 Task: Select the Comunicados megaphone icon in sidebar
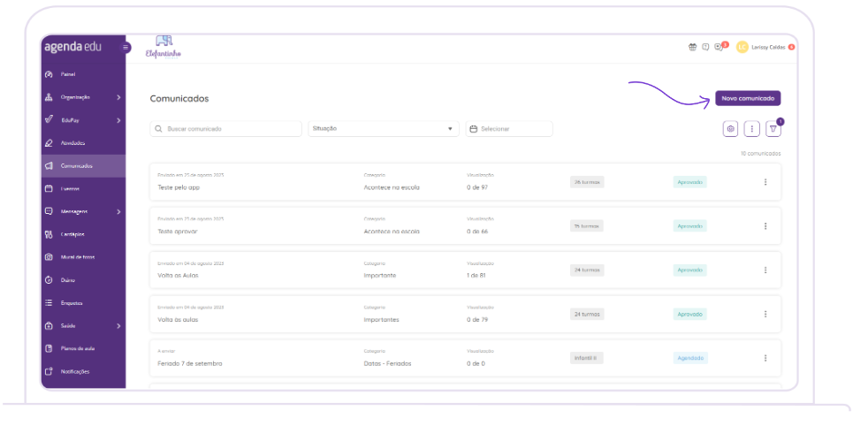coord(49,166)
